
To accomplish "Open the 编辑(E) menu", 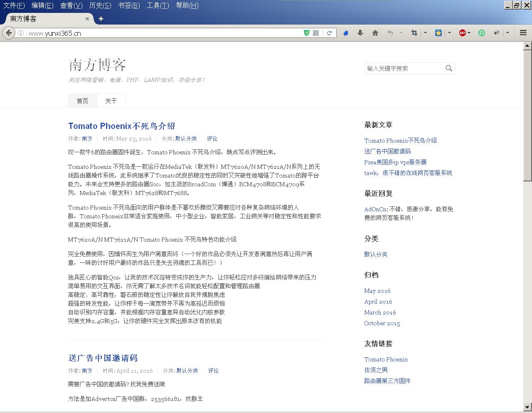I will click(x=42, y=5).
